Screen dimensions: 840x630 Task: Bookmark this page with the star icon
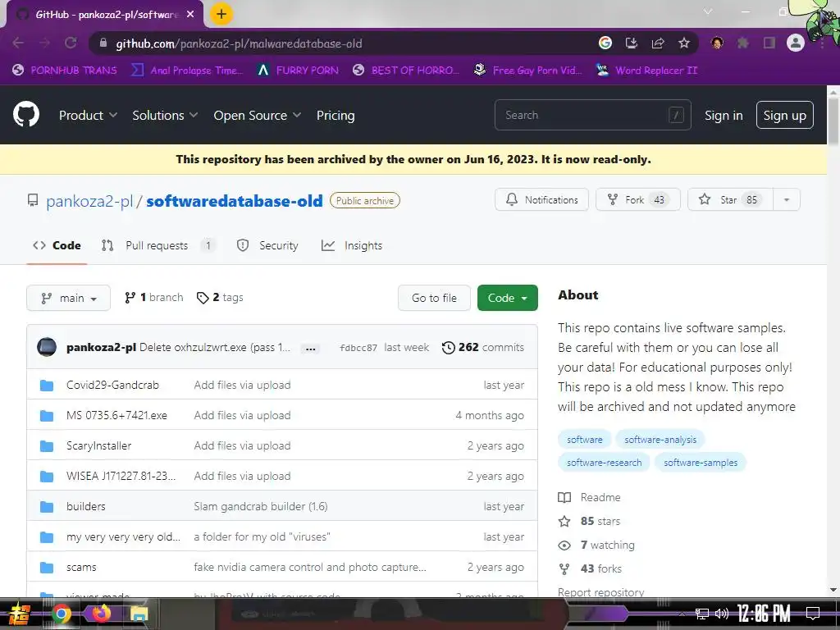pyautogui.click(x=684, y=43)
